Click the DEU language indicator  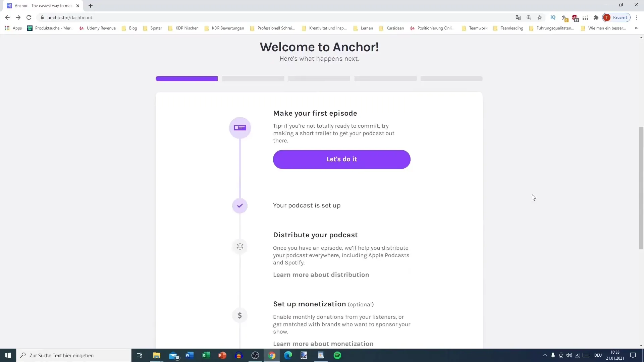tap(598, 355)
